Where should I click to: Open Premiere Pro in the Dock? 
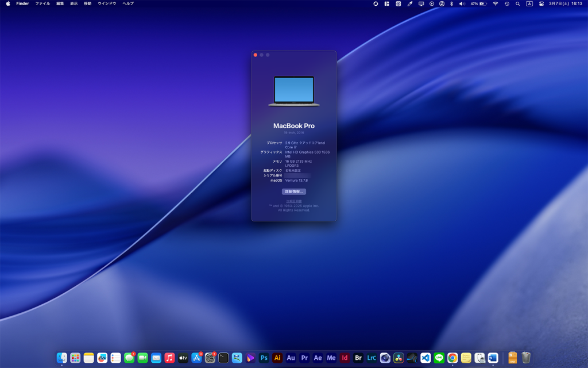(304, 358)
